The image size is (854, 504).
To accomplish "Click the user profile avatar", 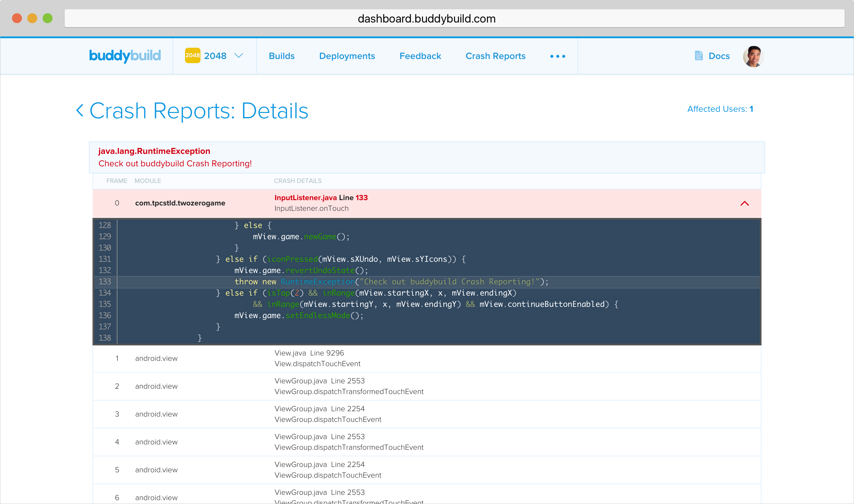I will point(753,56).
